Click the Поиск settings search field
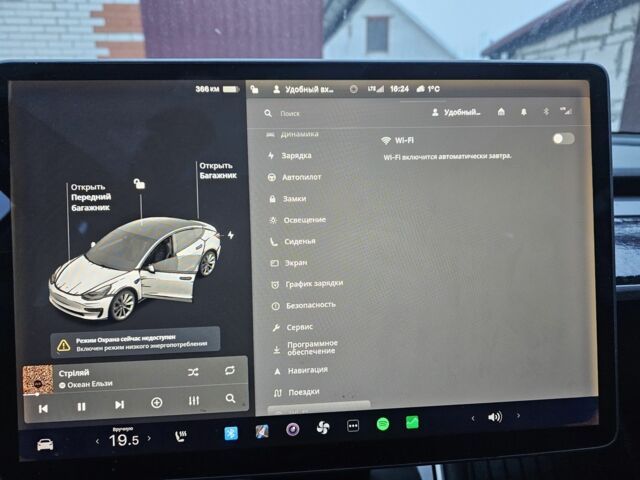This screenshot has height=480, width=640. coord(330,114)
